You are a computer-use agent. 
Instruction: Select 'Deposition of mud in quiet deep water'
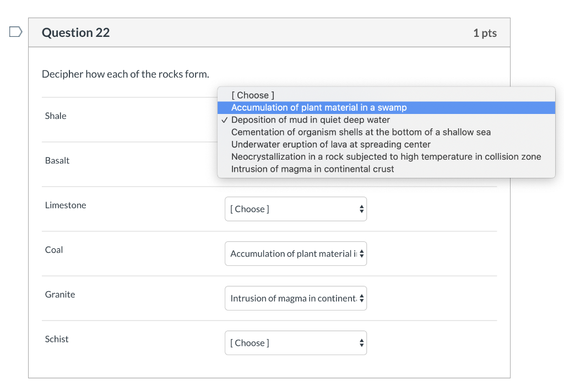386,120
